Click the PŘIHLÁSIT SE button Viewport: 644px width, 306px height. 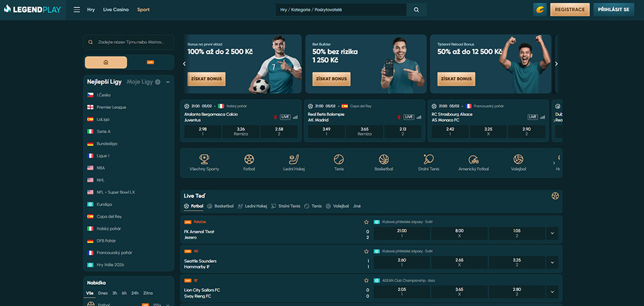(614, 10)
